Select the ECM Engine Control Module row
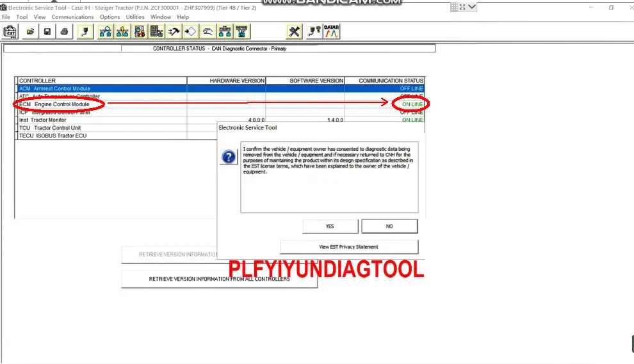Screen dimensions: 634x364 click(x=221, y=104)
